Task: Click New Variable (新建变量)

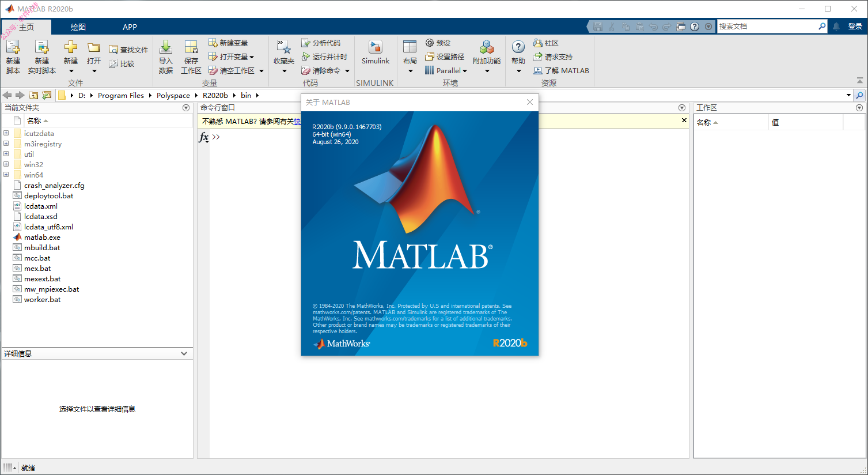Action: 228,43
